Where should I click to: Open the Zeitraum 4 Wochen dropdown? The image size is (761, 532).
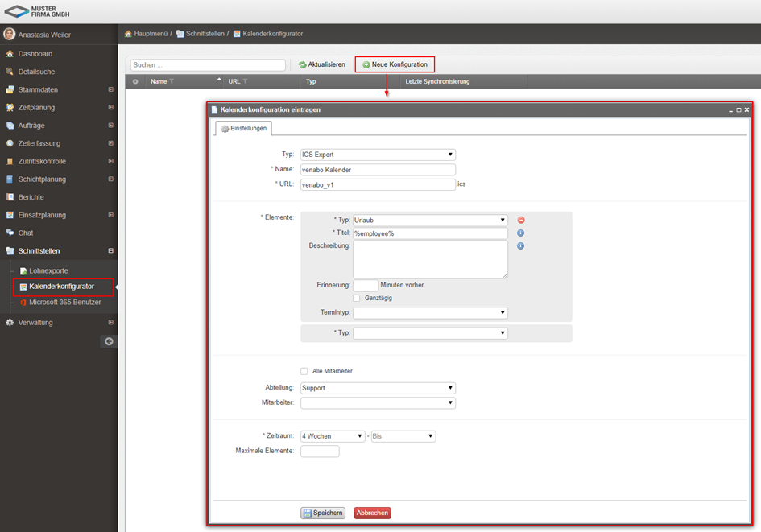(x=333, y=436)
